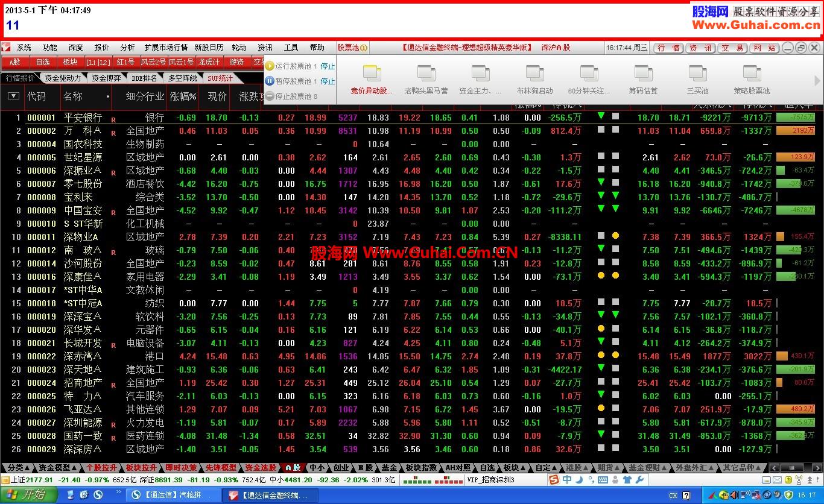The height and width of the screenshot is (504, 824).
Task: Select the 000002 万科A row
Action: click(x=412, y=131)
